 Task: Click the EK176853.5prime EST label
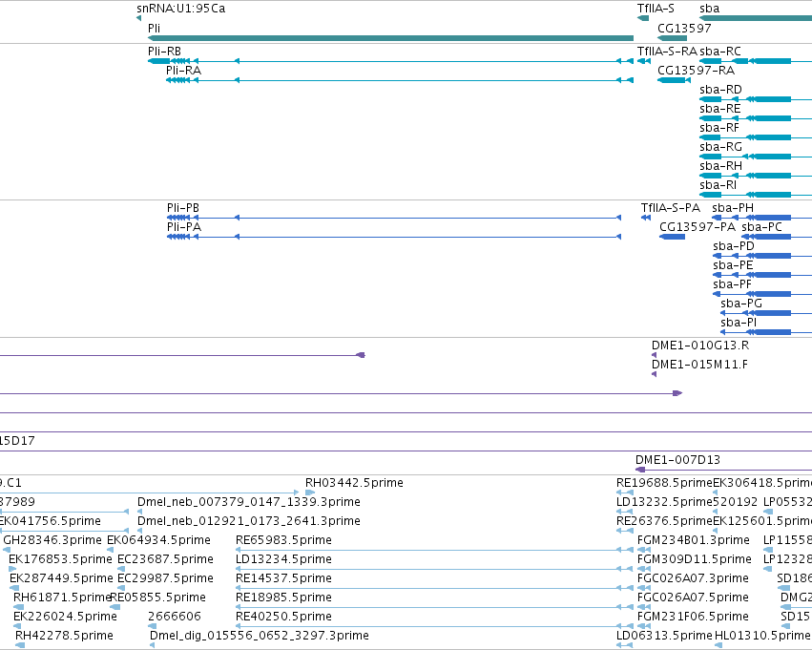point(60,558)
